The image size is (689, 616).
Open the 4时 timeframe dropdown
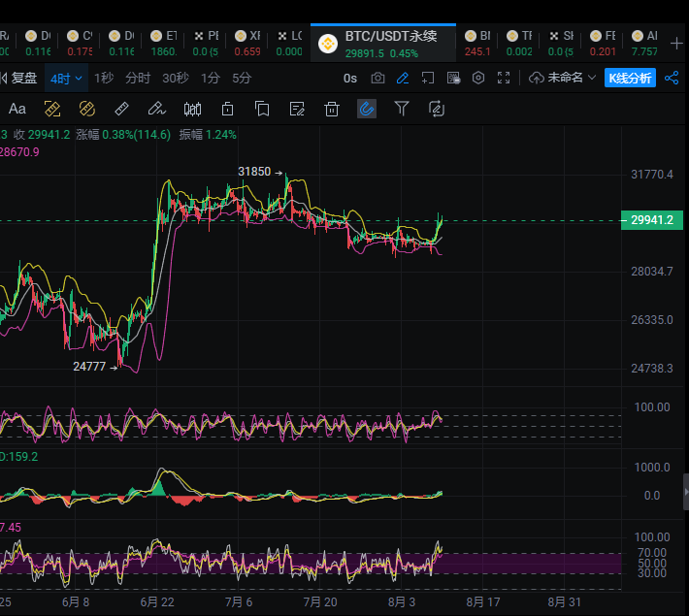66,79
